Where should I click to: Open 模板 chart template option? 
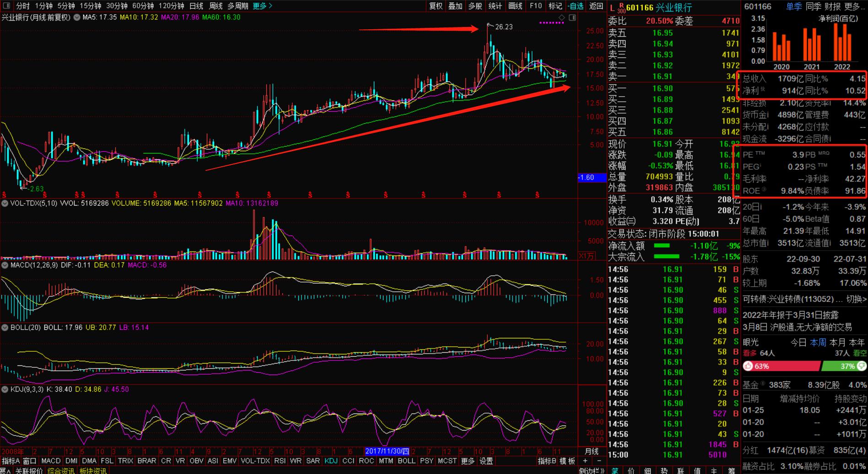tap(568, 461)
